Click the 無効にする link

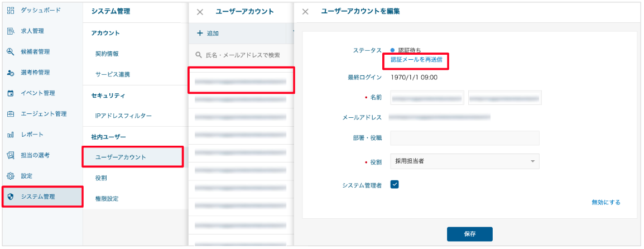605,202
